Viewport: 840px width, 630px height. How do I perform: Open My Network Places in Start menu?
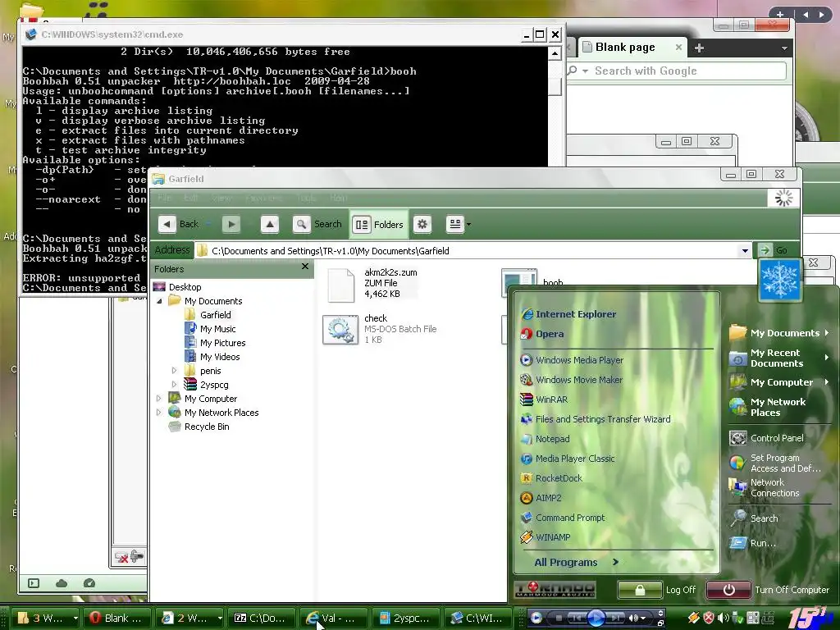pos(768,407)
